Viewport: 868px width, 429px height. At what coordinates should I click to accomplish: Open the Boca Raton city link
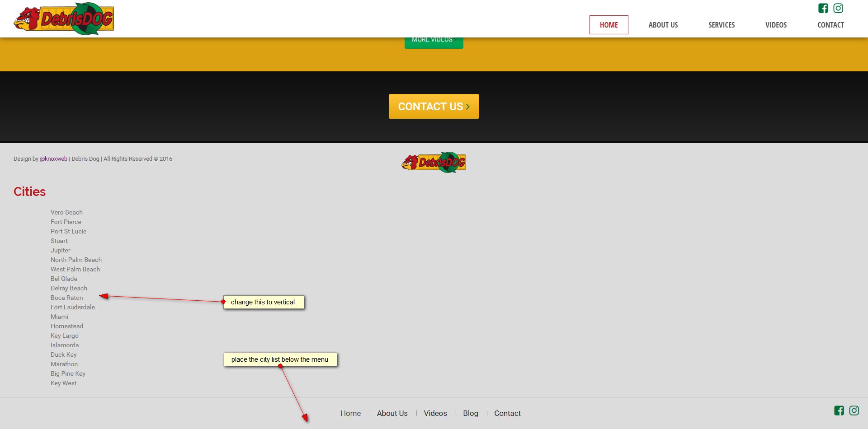[x=67, y=298]
